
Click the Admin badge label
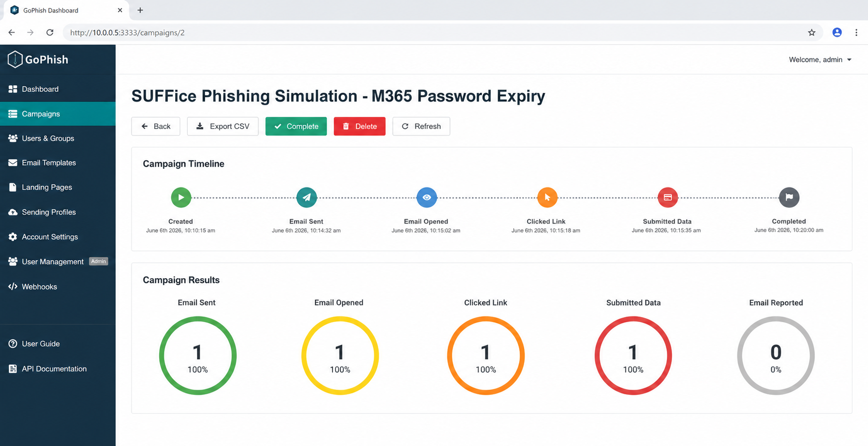(98, 261)
